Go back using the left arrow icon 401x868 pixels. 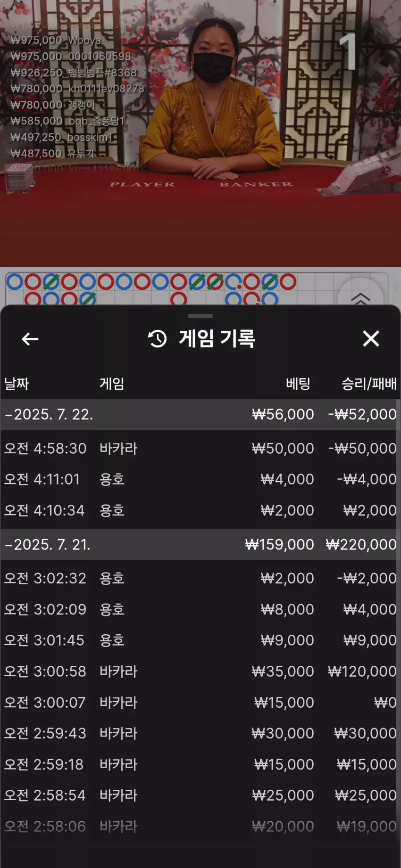pyautogui.click(x=30, y=339)
